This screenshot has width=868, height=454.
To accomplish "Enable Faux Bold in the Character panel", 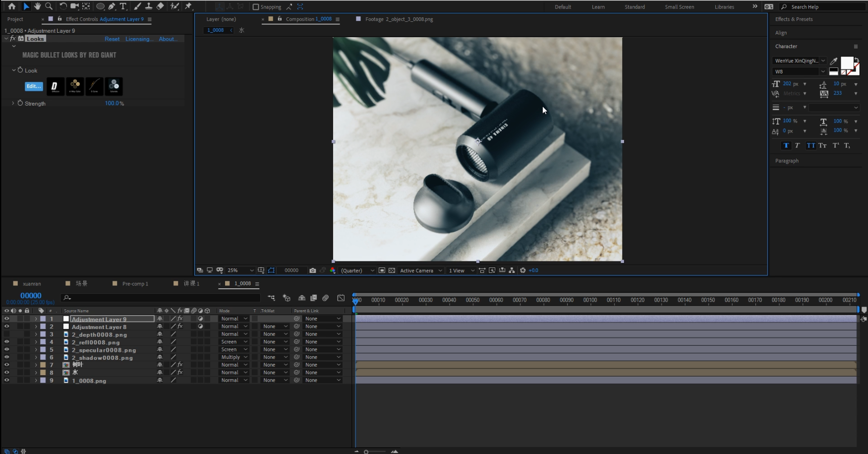I will coord(786,145).
